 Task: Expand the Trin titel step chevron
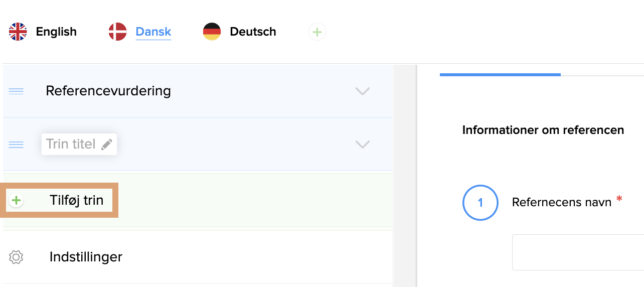[x=362, y=145]
